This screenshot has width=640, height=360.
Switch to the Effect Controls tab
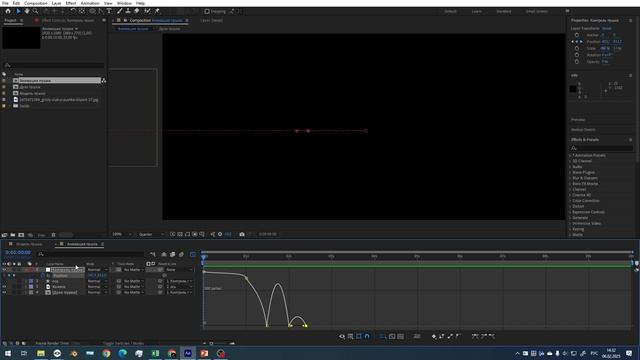(x=67, y=20)
